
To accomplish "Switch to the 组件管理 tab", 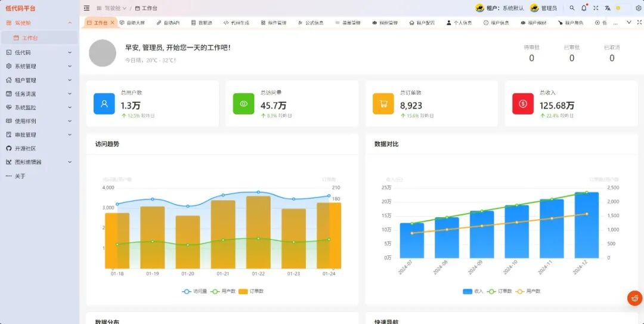I will click(274, 23).
